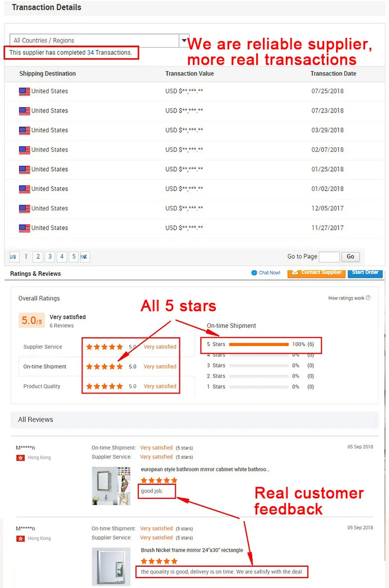389x588 pixels.
Task: Click US flag in 11/27/2017 row
Action: click(24, 228)
